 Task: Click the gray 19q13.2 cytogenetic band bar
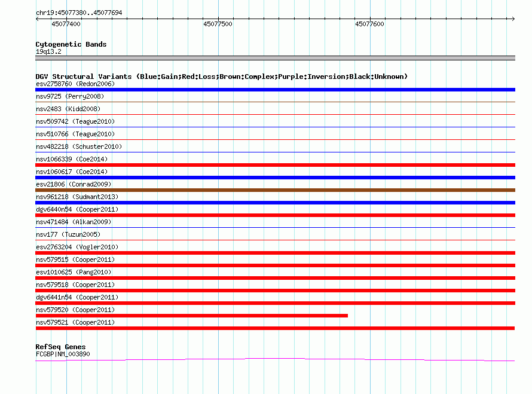point(275,58)
